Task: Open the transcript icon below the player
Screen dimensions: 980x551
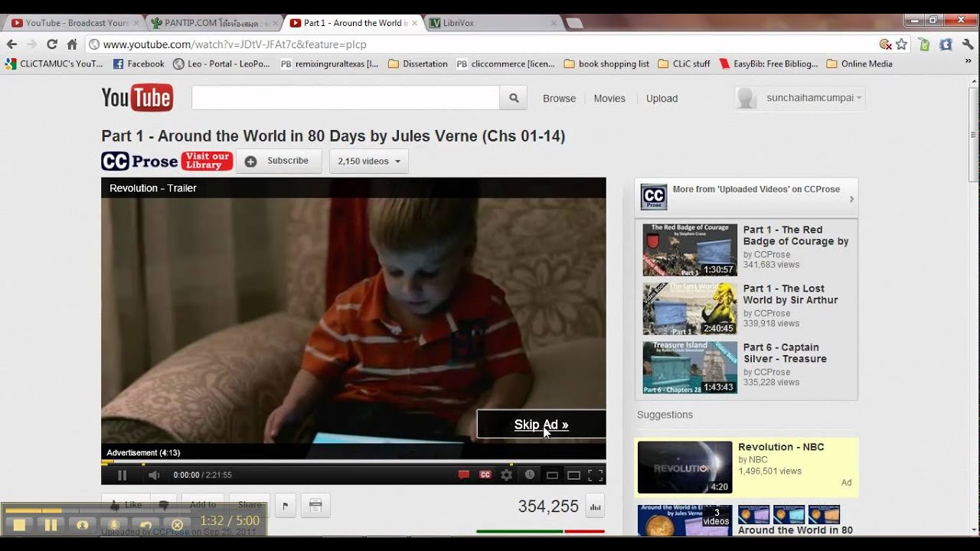Action: pos(315,505)
